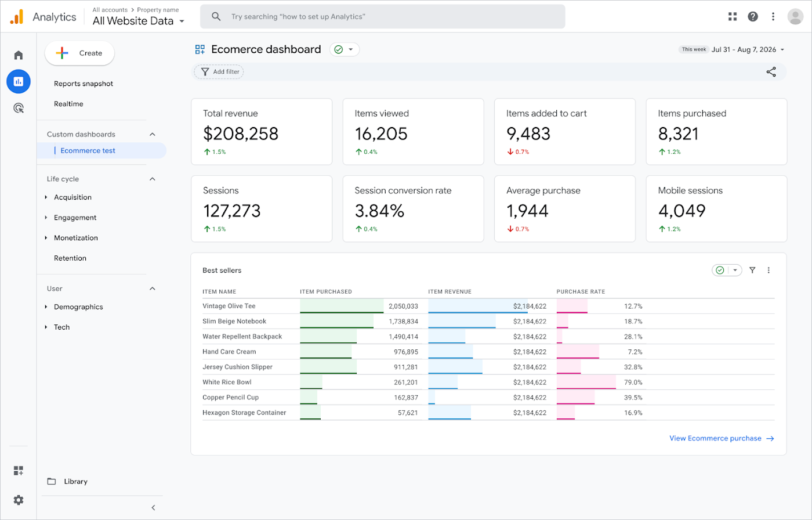812x520 pixels.
Task: Collapse the User section
Action: 153,288
